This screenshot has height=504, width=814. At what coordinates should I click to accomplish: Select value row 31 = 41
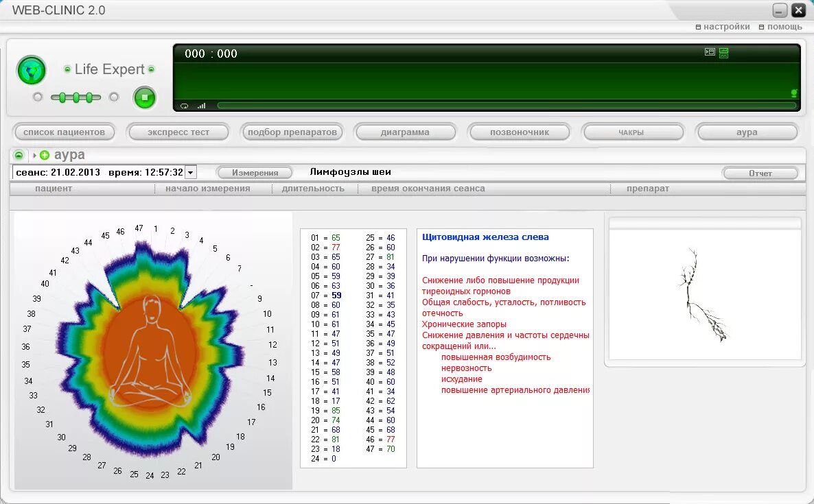(x=380, y=296)
